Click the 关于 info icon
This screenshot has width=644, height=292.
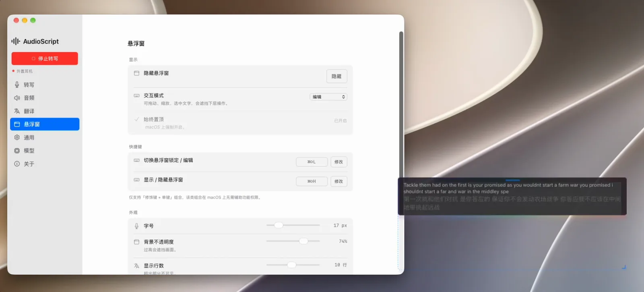pos(17,164)
